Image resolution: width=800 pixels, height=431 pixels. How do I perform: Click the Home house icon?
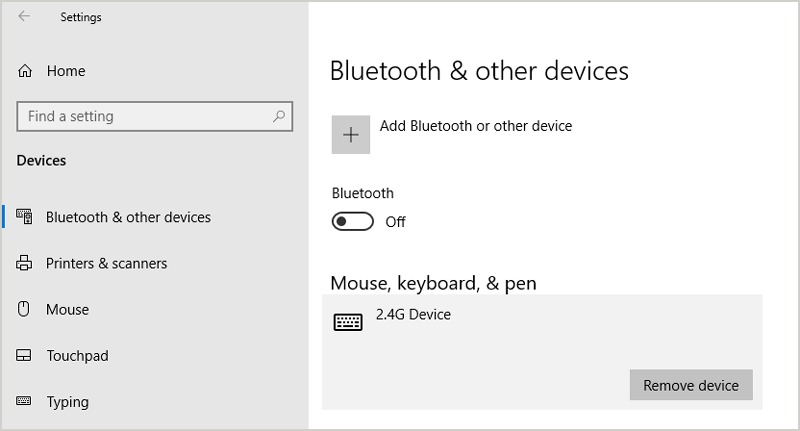pos(25,71)
